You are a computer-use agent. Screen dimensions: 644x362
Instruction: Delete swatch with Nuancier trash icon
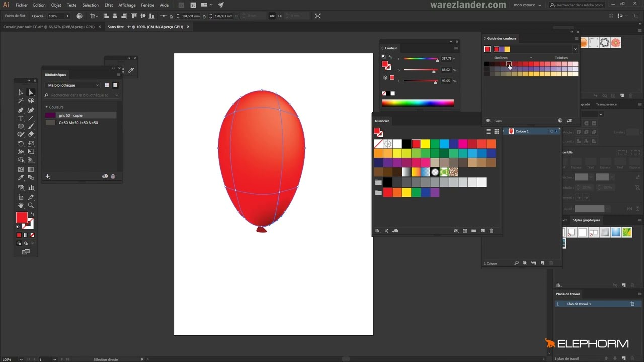pos(491,231)
